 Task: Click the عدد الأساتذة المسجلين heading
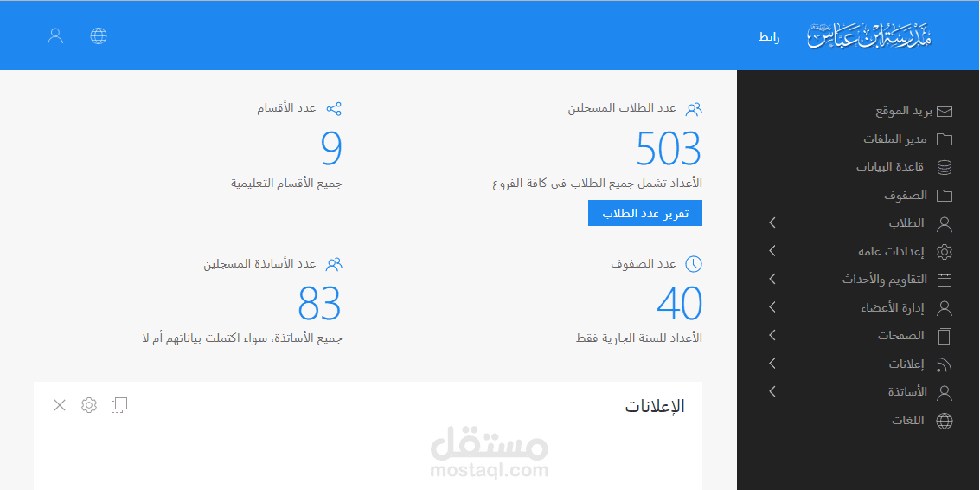pos(260,263)
